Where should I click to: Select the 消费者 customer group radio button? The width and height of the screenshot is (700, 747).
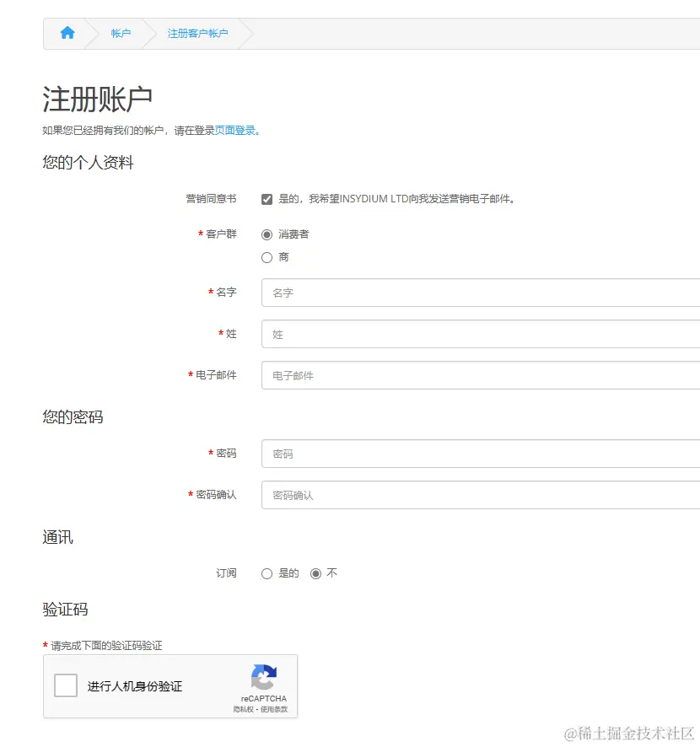pos(267,234)
